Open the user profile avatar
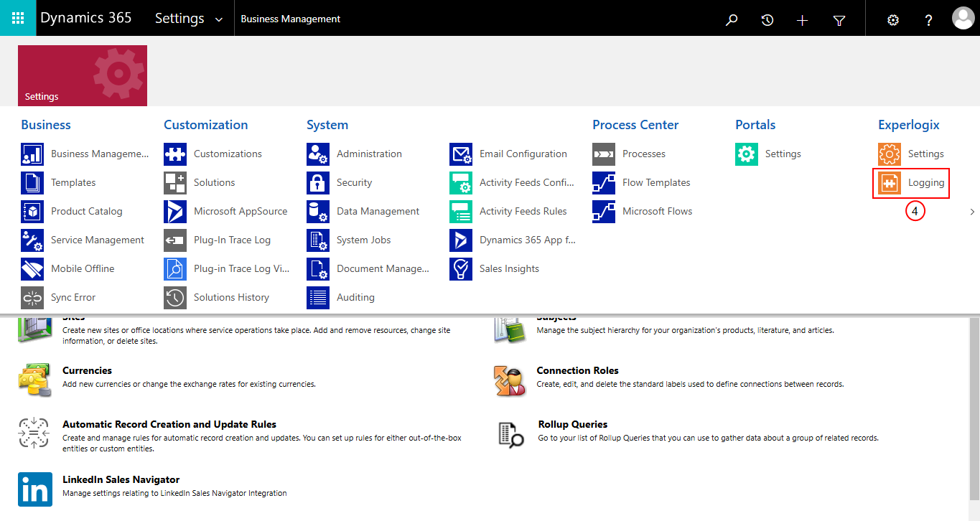The height and width of the screenshot is (521, 980). [x=963, y=18]
